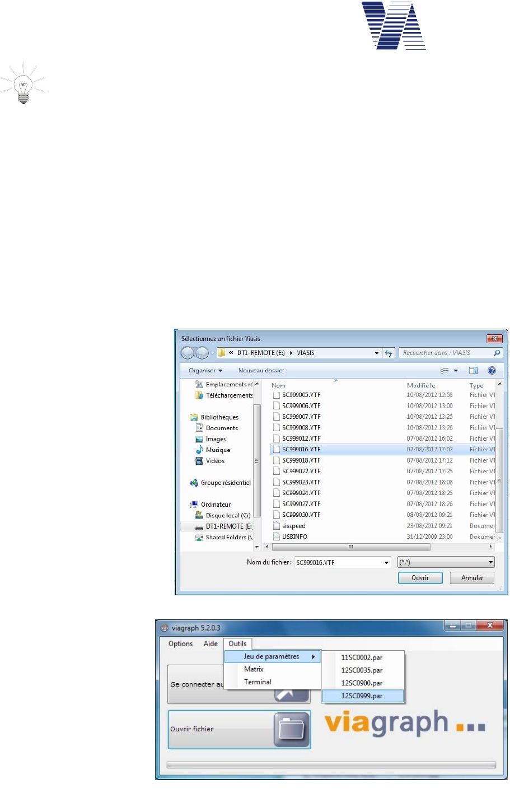Select Documents in navigation pane
Viewport: 510px width, 812px height.
222,428
